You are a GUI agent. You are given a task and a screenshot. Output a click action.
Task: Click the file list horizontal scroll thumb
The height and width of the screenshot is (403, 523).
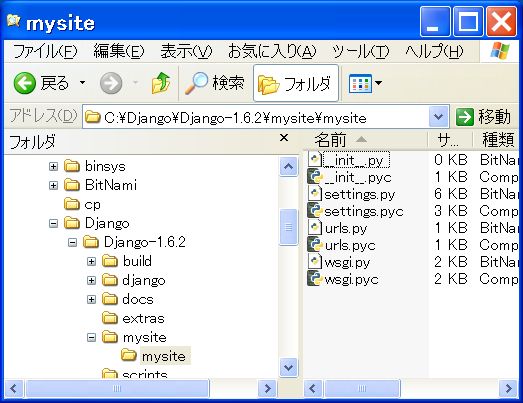tap(362, 388)
